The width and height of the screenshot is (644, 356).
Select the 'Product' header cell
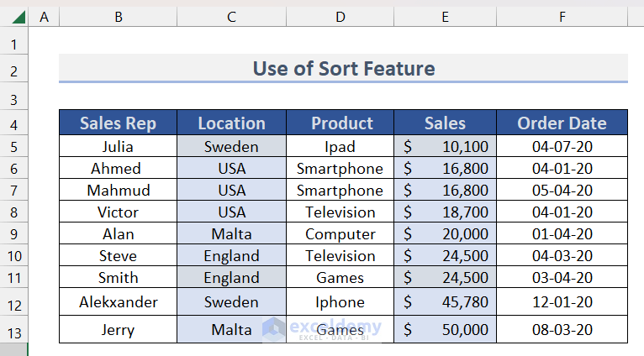coord(340,123)
